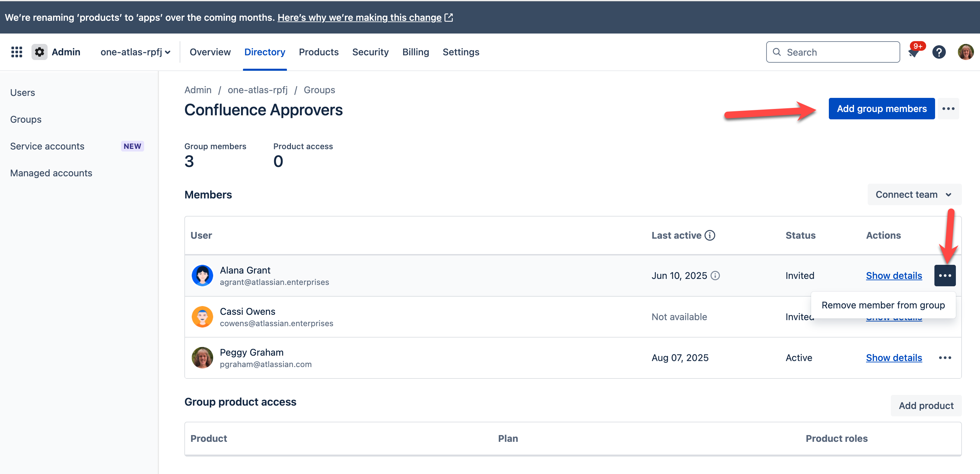The height and width of the screenshot is (474, 980).
Task: Open the profile avatar menu
Action: click(x=966, y=52)
